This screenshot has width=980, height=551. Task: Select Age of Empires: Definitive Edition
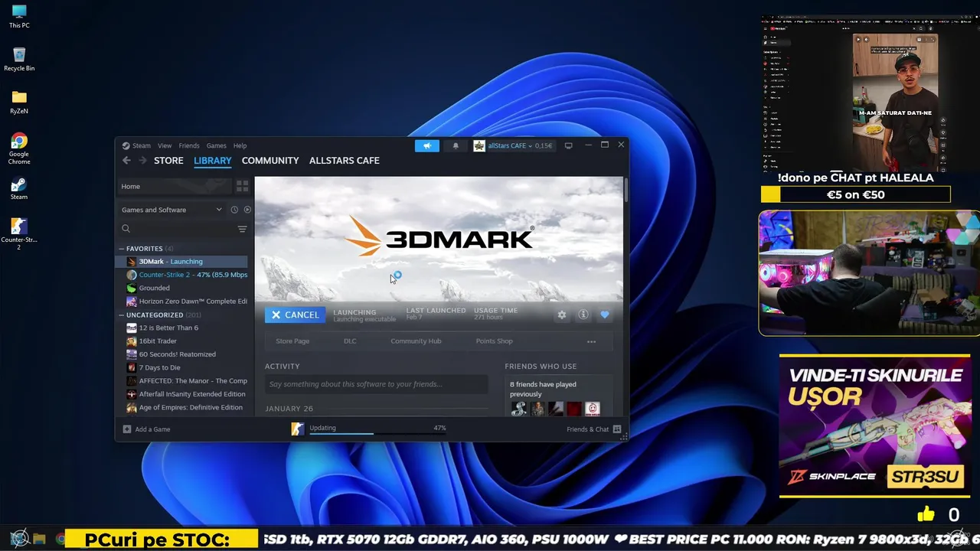pyautogui.click(x=181, y=408)
